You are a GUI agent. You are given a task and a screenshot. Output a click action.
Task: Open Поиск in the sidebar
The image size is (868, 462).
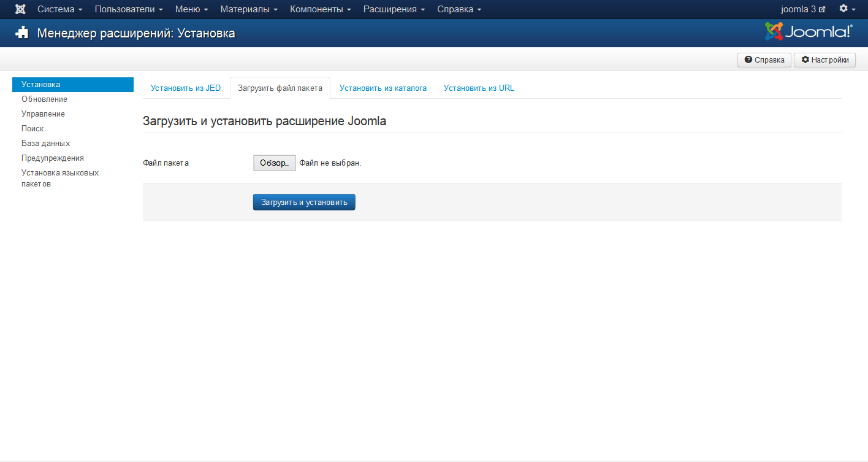(x=32, y=129)
